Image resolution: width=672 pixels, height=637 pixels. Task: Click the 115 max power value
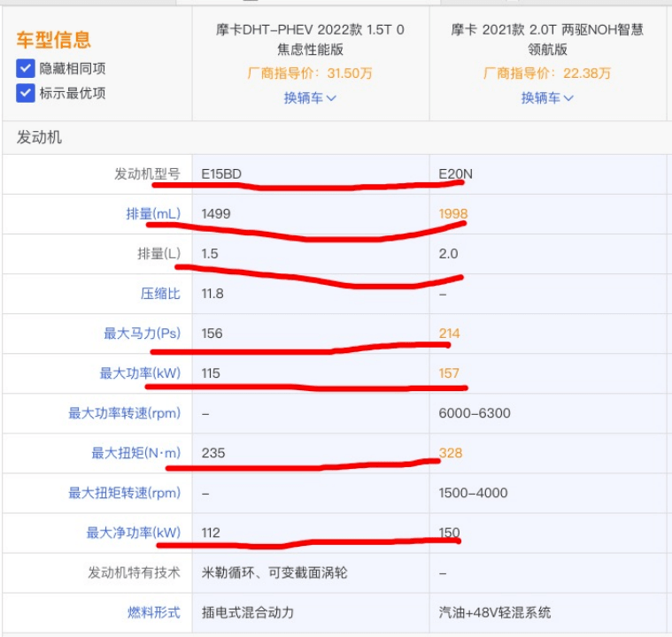pyautogui.click(x=211, y=373)
